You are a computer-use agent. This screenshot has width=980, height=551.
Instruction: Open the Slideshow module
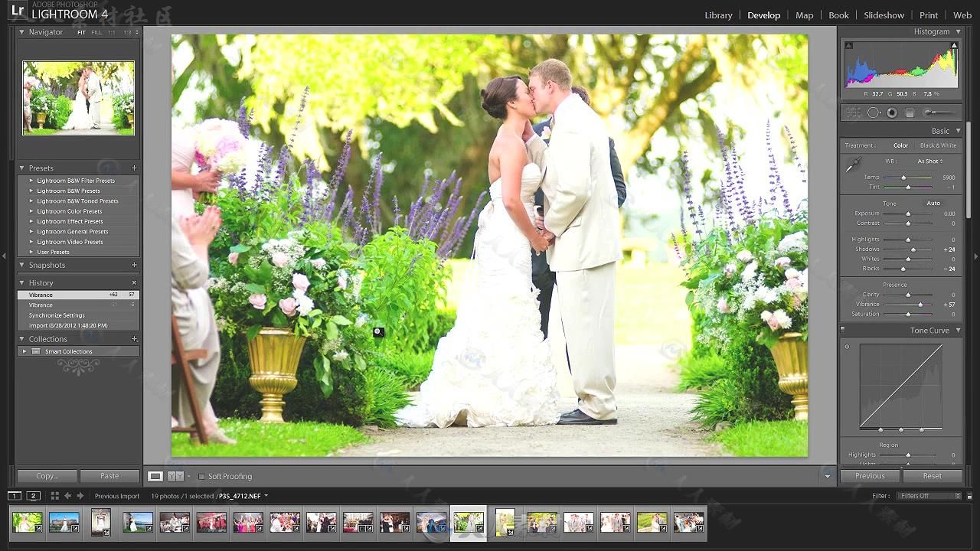pyautogui.click(x=884, y=15)
